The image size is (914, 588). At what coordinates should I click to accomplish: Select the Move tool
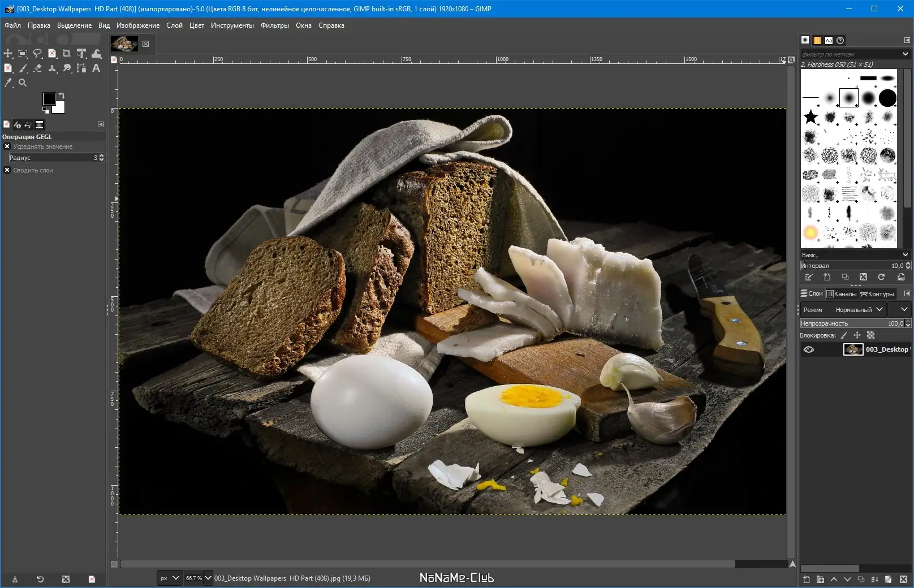[x=8, y=53]
